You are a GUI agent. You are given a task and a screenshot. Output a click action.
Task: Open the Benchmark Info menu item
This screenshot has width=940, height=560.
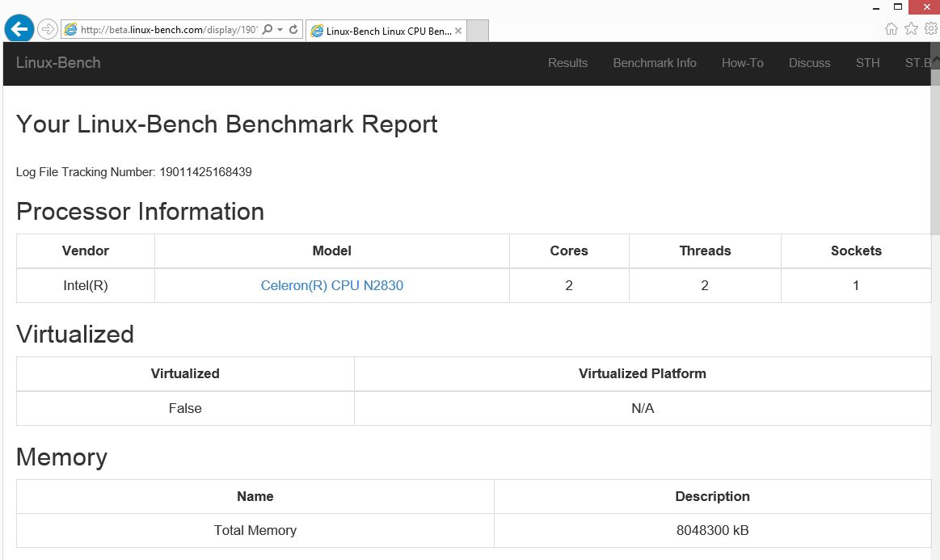click(x=655, y=63)
